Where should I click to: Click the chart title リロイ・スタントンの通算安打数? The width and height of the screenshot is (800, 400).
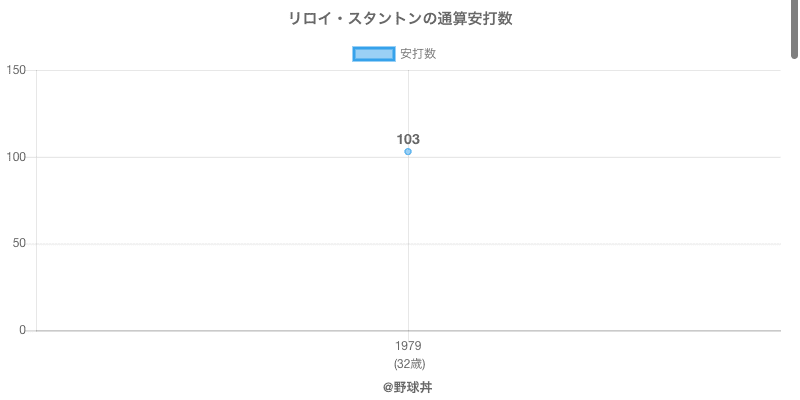(x=400, y=19)
